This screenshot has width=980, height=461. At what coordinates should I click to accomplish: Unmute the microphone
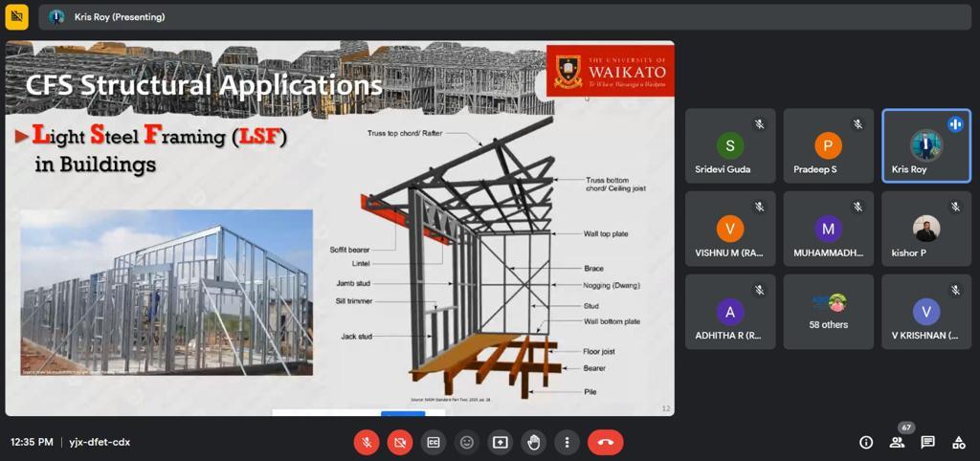tap(367, 442)
